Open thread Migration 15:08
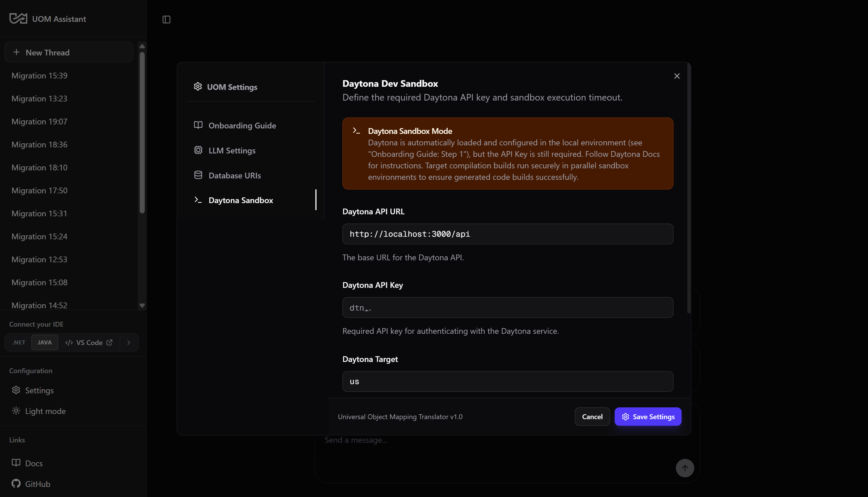 tap(69, 282)
